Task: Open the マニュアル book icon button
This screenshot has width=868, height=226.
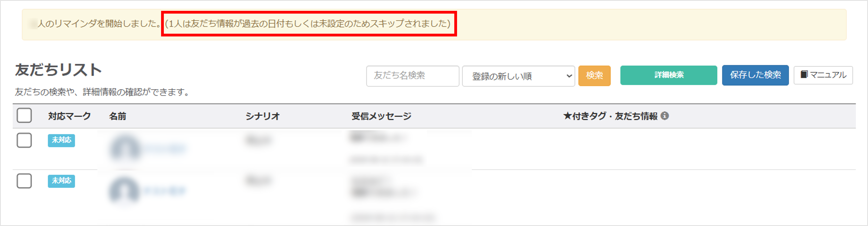Action: click(x=823, y=75)
